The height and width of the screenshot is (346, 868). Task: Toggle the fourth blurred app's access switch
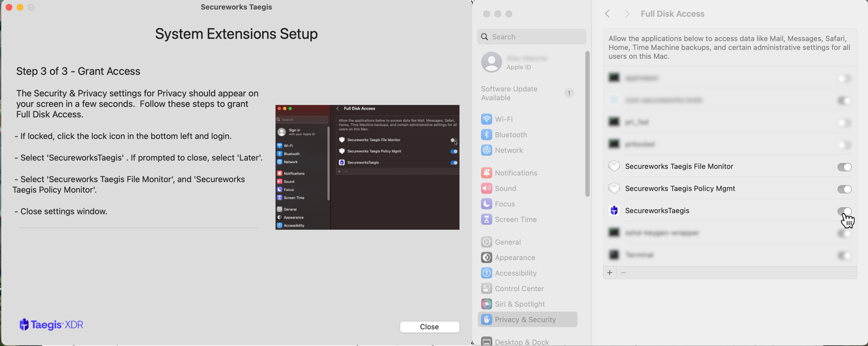[x=844, y=145]
